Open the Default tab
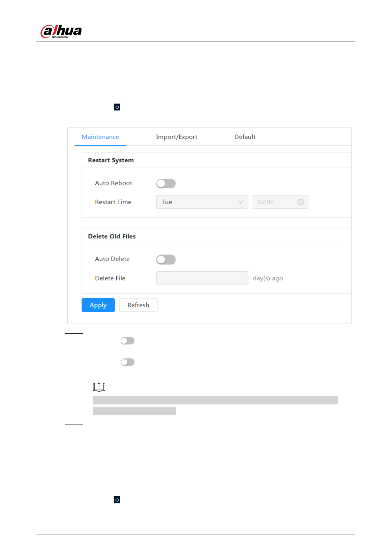392x554 pixels. 245,137
